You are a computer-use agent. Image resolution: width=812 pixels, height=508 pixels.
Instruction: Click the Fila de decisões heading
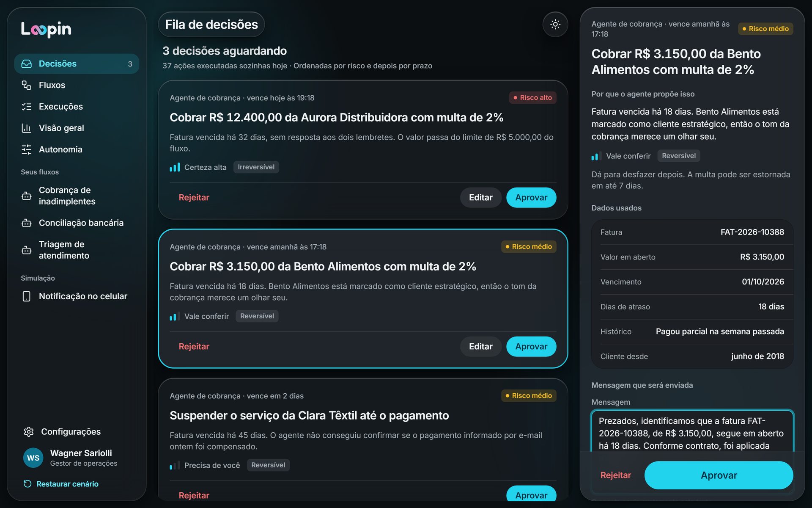tap(211, 25)
